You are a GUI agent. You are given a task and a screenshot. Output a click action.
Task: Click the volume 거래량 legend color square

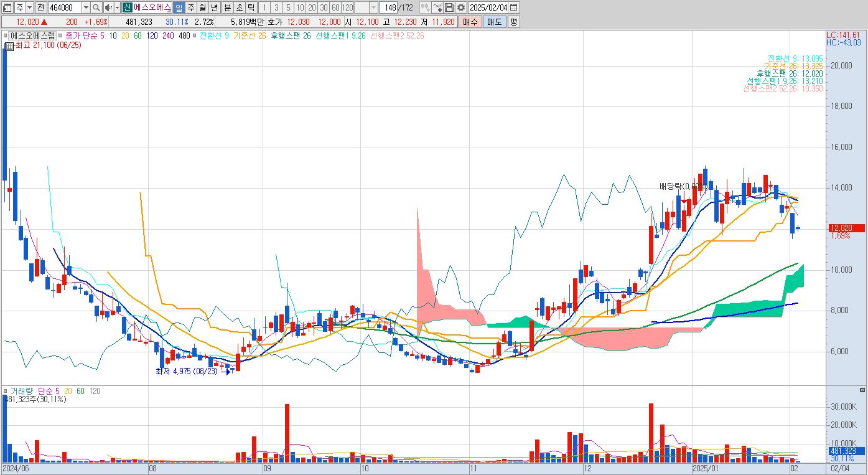click(x=6, y=391)
